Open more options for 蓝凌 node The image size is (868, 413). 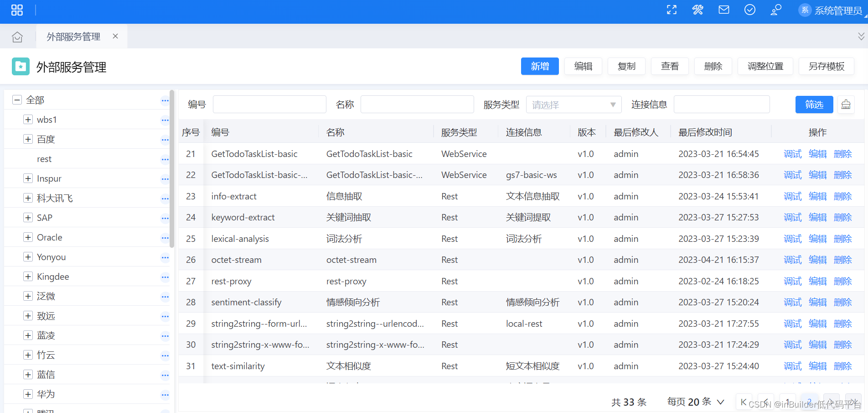tap(165, 336)
